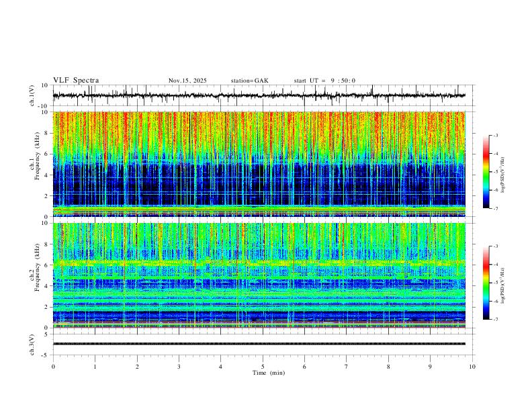The image size is (532, 411).
Task: Click time axis tick label "7"
Action: click(347, 367)
